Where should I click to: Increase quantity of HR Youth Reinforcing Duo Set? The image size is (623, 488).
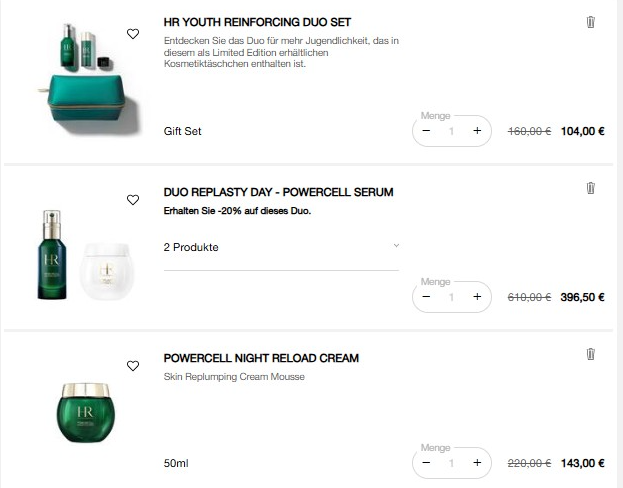pos(477,131)
